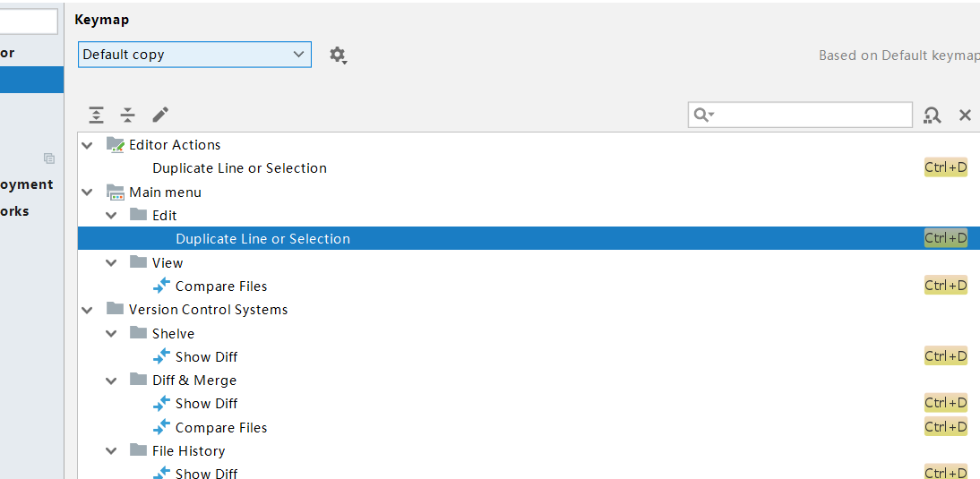Select Compare Files row under View
This screenshot has height=479, width=980.
click(529, 286)
